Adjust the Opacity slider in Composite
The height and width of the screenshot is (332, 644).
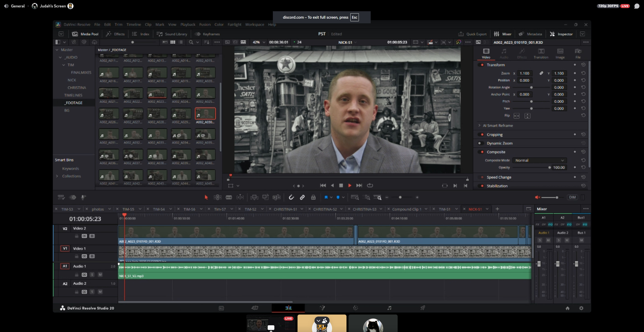click(550, 167)
